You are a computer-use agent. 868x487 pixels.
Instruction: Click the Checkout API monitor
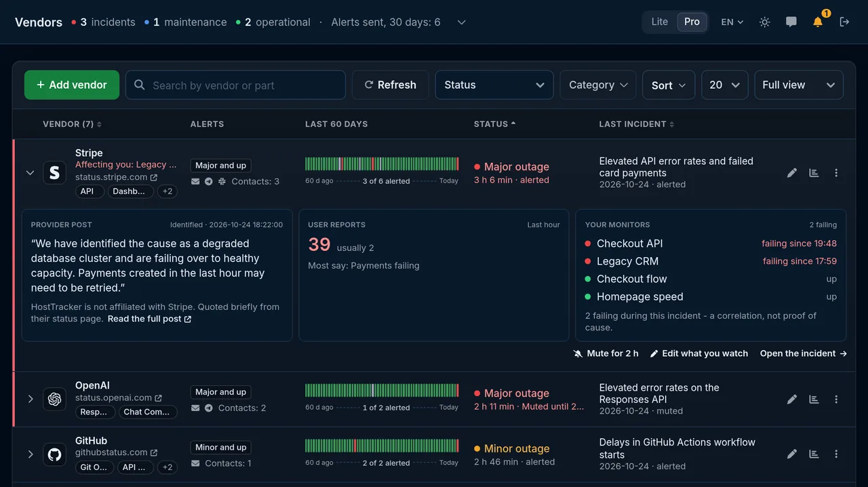711,243
